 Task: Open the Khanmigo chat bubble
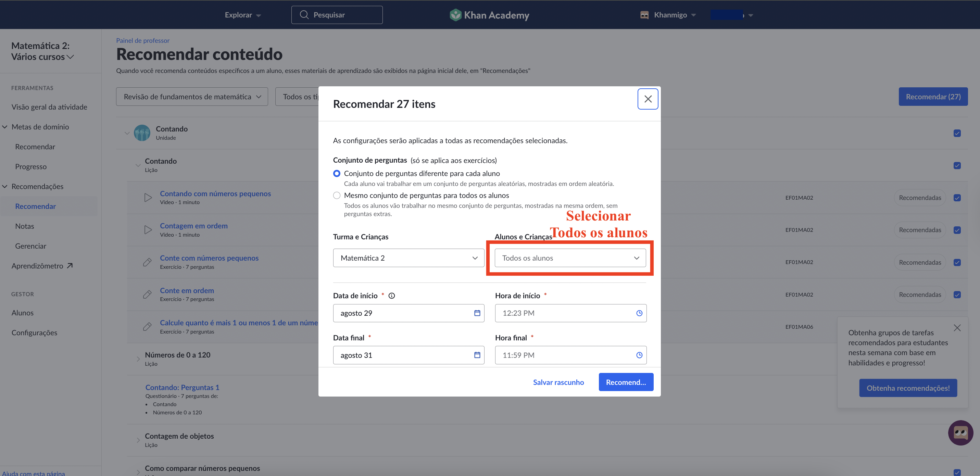pos(960,433)
